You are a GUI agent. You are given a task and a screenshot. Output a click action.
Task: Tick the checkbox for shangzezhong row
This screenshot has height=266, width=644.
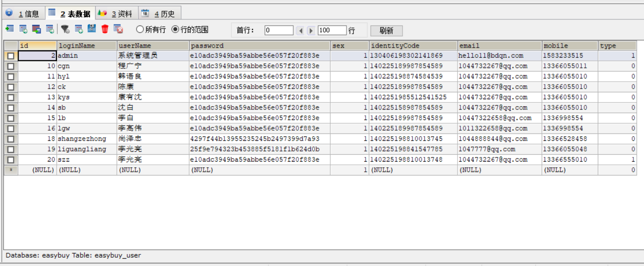tap(11, 139)
